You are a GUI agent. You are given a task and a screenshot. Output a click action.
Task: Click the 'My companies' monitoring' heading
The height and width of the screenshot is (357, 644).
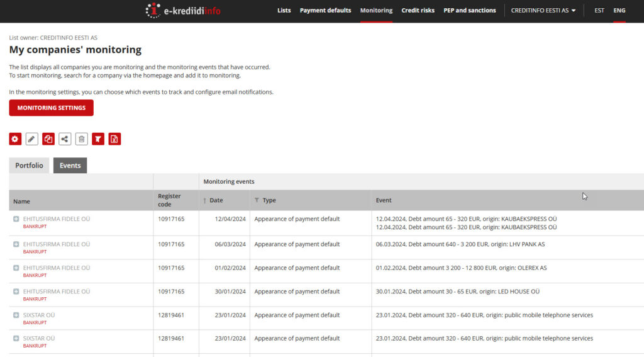75,50
